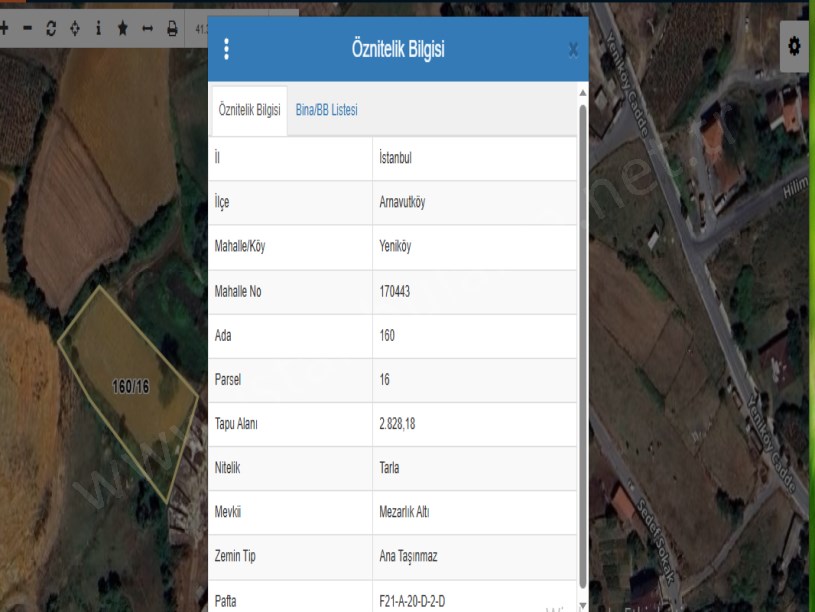Click the zoom in plus icon
The image size is (815, 612).
click(5, 28)
